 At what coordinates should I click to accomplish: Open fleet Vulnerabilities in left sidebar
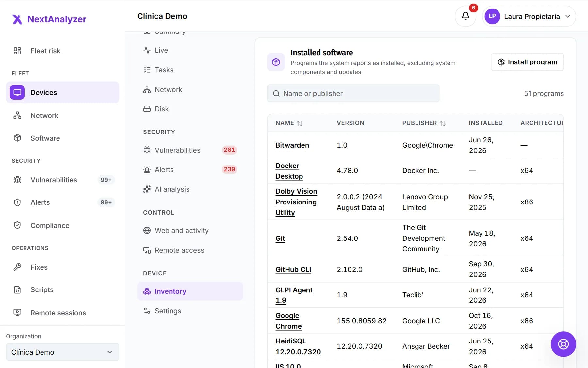62,180
